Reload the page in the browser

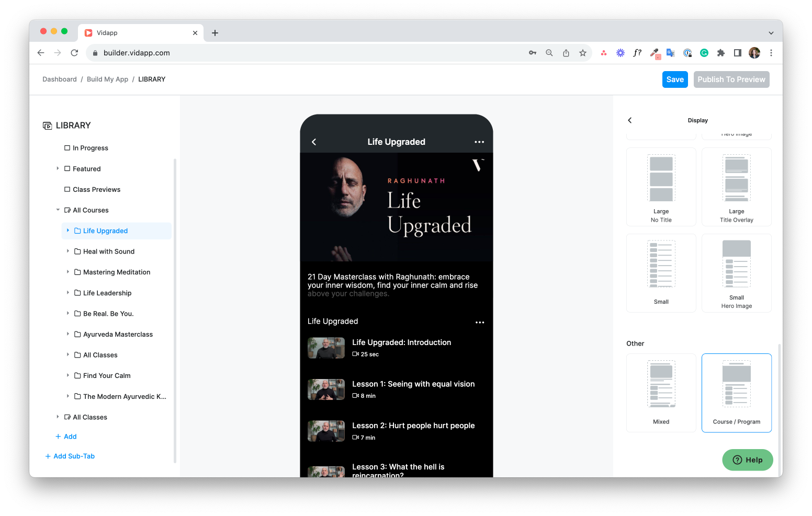coord(74,53)
